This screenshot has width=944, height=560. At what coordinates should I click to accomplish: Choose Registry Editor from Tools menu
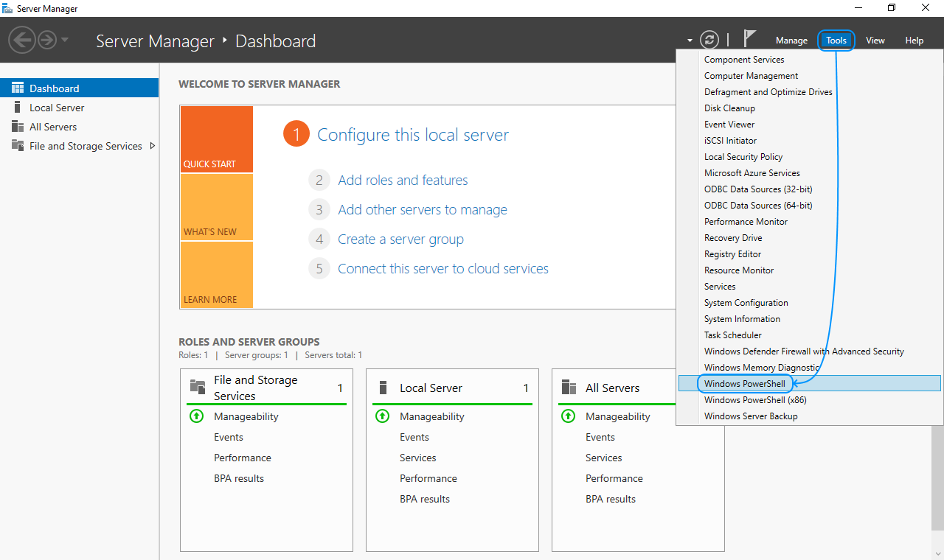click(810, 254)
